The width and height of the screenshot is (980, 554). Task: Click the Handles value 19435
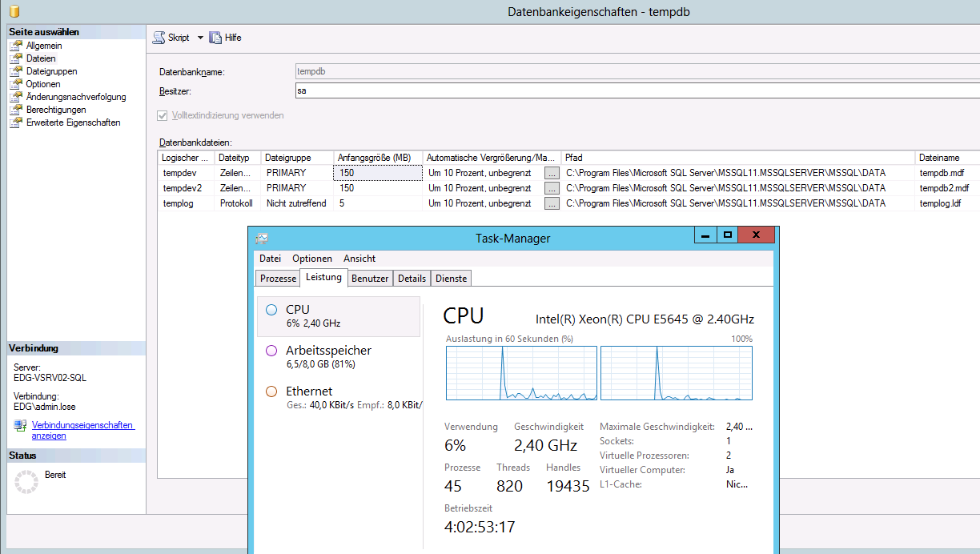point(568,486)
